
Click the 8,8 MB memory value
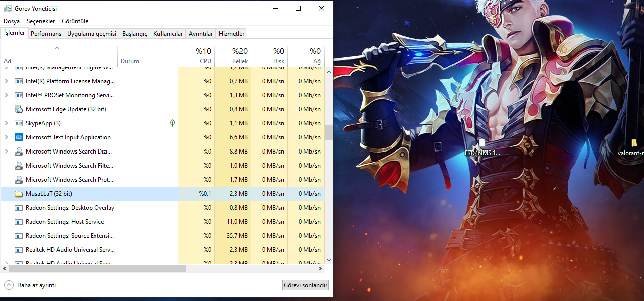(x=239, y=152)
